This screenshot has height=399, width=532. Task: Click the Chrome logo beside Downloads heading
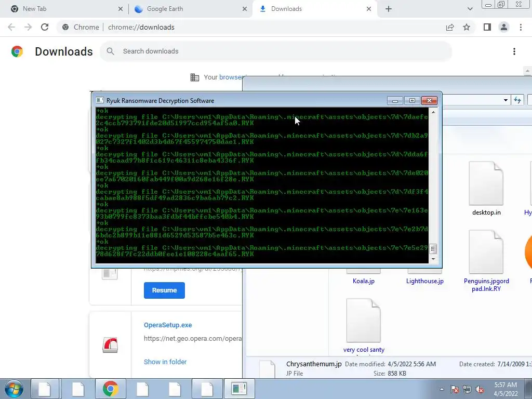[17, 51]
